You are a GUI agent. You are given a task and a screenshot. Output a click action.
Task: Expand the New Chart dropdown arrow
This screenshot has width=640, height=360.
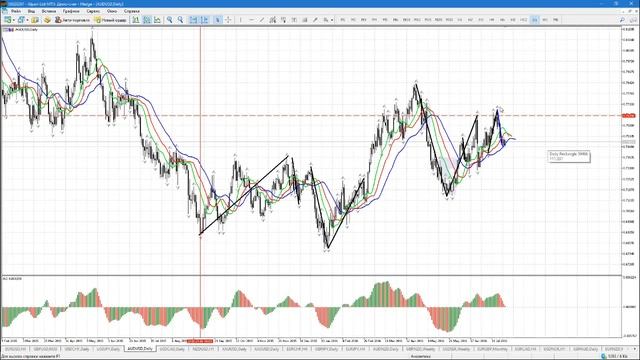point(13,20)
